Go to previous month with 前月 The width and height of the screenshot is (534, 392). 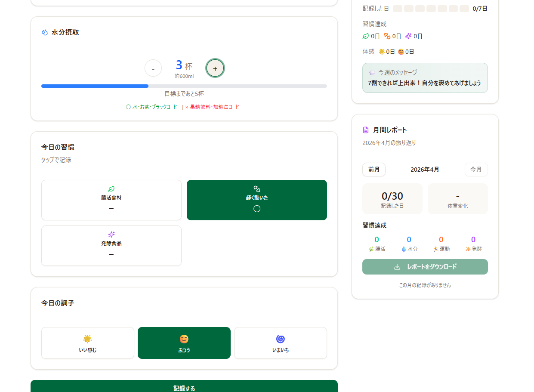(373, 170)
